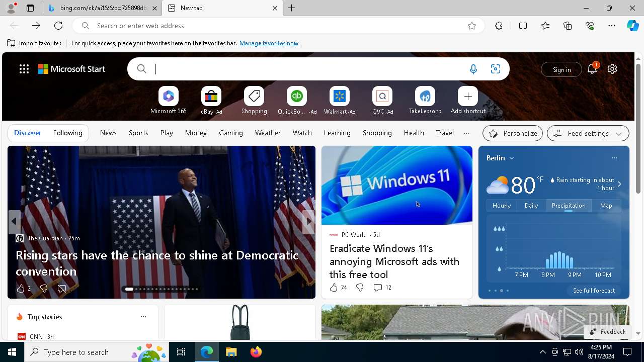644x362 pixels.
Task: Show more feed categories ellipsis
Action: pos(466,133)
